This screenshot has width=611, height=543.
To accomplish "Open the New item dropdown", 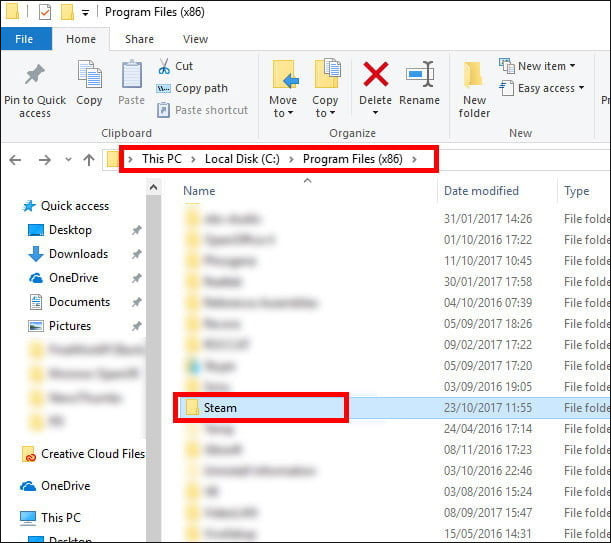I will pos(537,66).
